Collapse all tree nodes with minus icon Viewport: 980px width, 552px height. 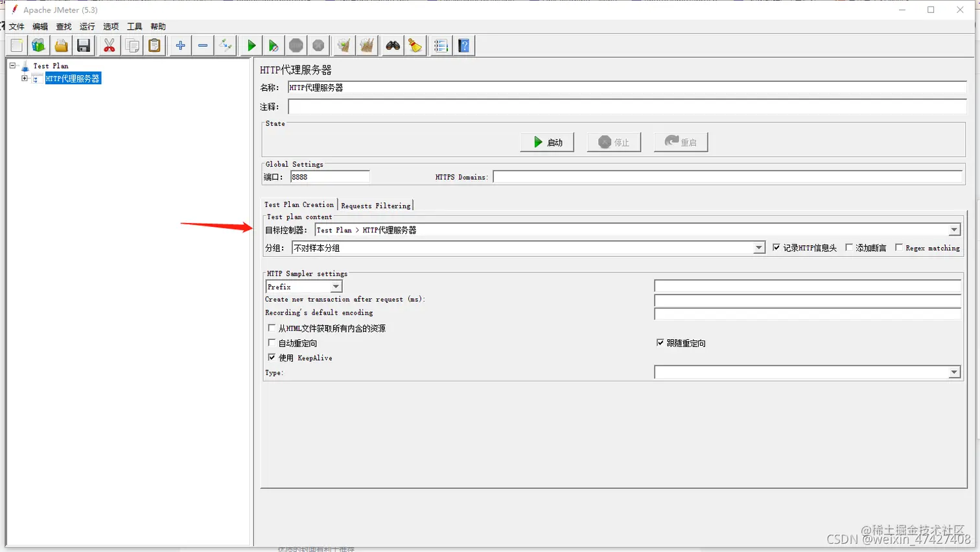(203, 45)
